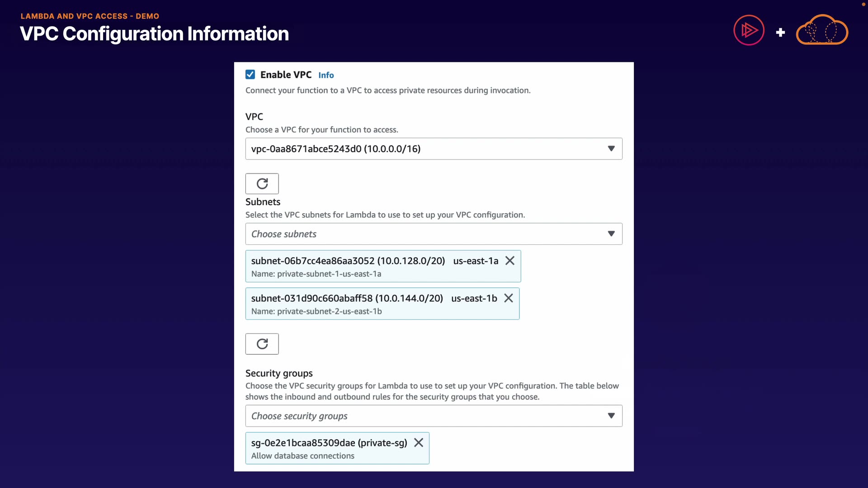
Task: Click the security groups dropdown arrow
Action: click(x=611, y=416)
